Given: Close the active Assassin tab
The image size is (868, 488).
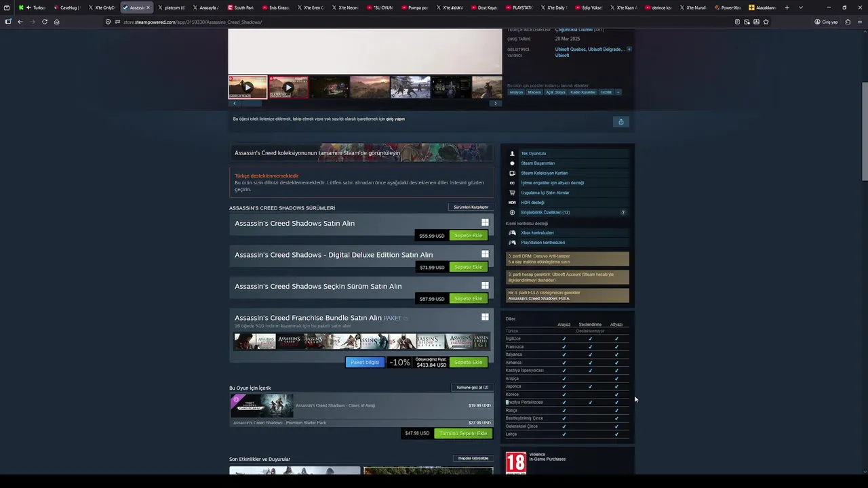Looking at the screenshot, I should coord(148,7).
